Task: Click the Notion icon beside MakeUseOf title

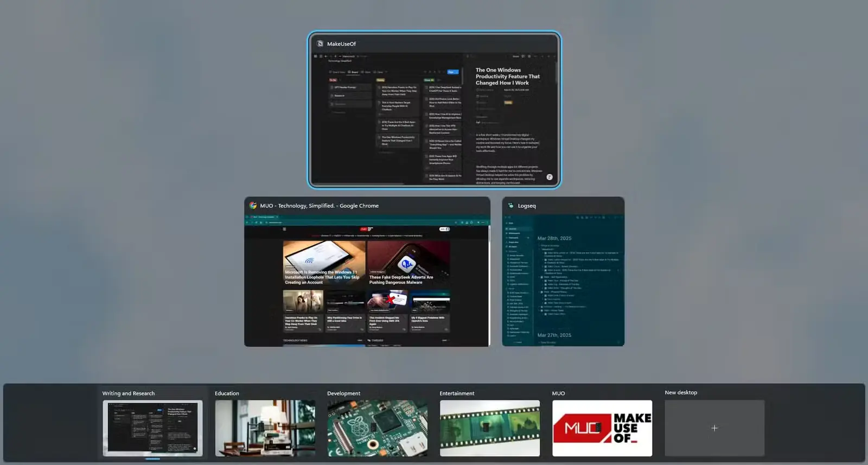Action: pyautogui.click(x=320, y=44)
